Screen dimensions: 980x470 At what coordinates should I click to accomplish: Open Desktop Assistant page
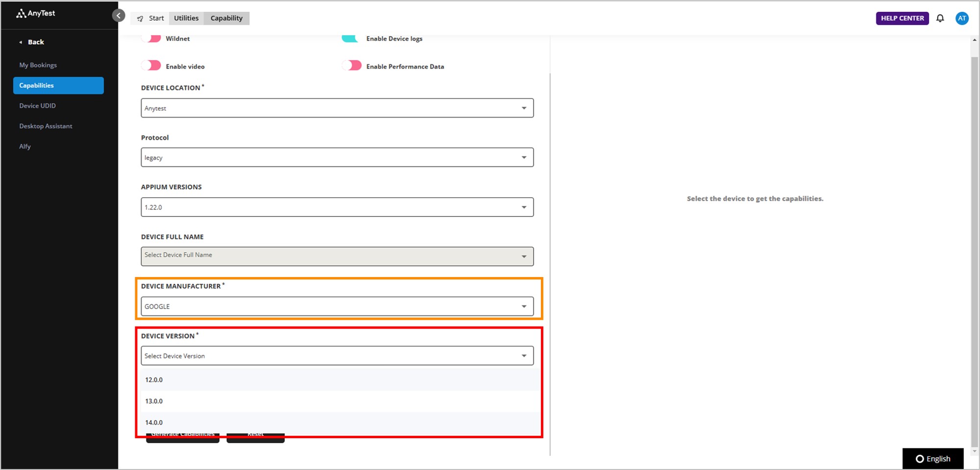click(x=46, y=126)
